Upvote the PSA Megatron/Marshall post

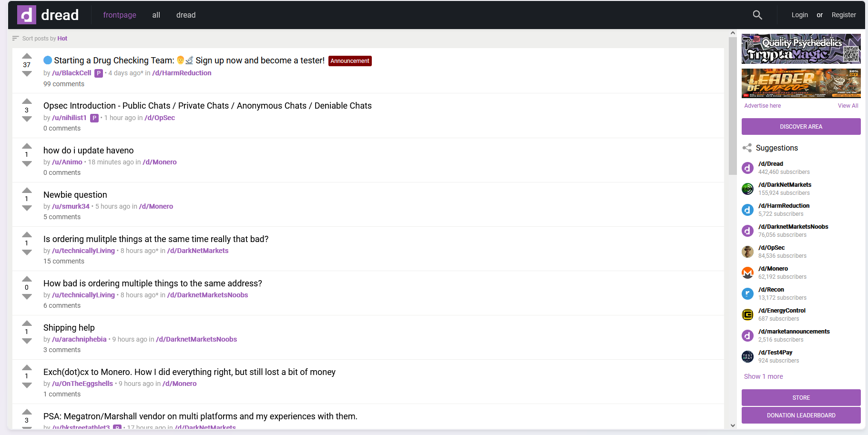[27, 412]
